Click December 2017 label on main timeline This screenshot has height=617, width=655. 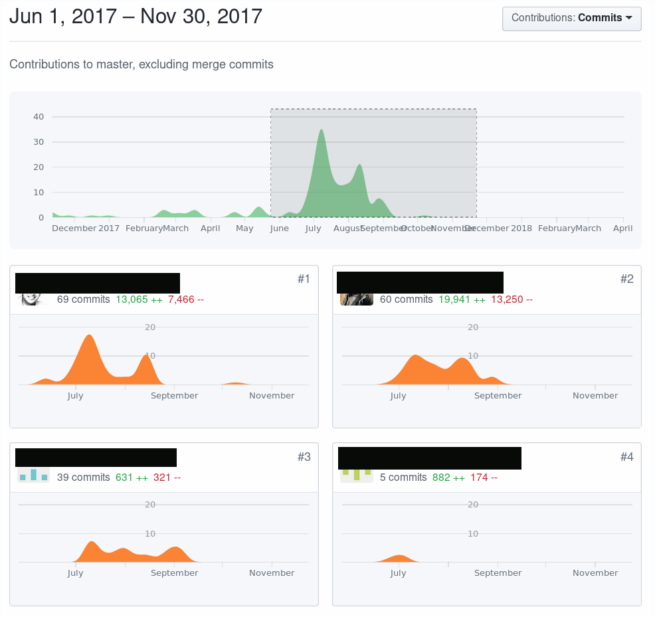point(85,228)
